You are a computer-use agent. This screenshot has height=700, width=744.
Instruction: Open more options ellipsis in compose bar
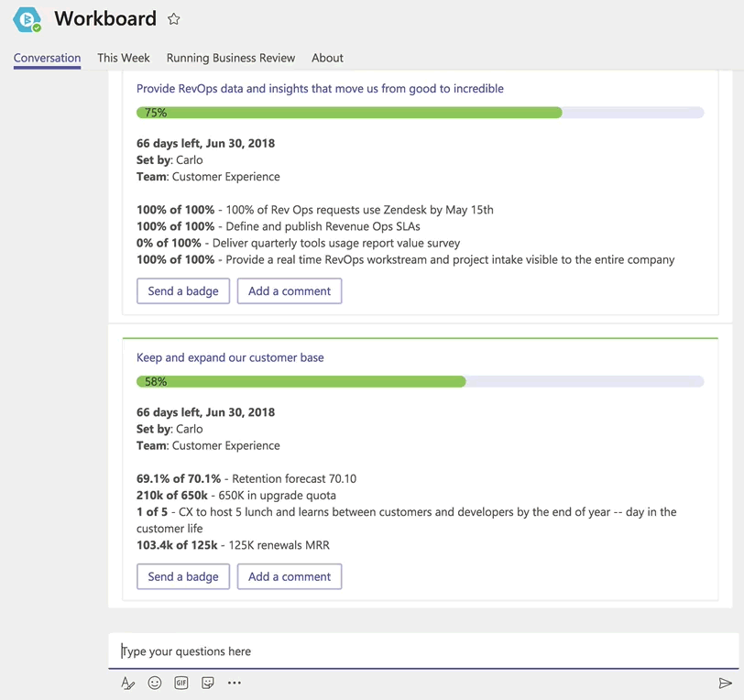[235, 683]
